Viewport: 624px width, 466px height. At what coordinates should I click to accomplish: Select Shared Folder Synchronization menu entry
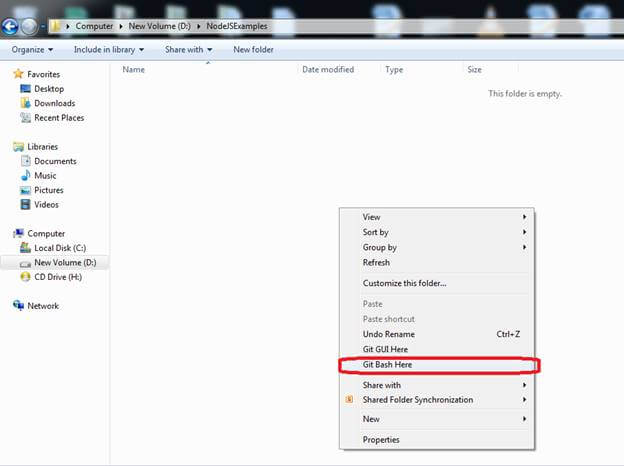[x=437, y=400]
